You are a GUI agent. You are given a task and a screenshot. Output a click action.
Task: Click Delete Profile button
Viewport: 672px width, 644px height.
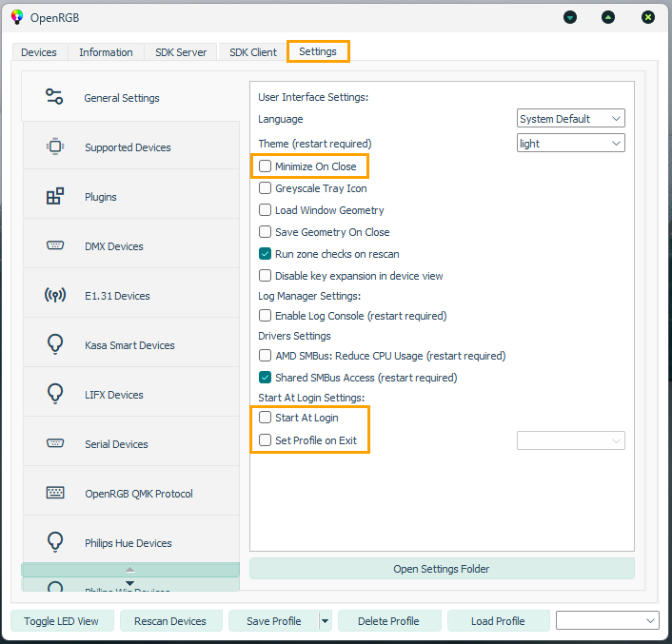pos(389,621)
